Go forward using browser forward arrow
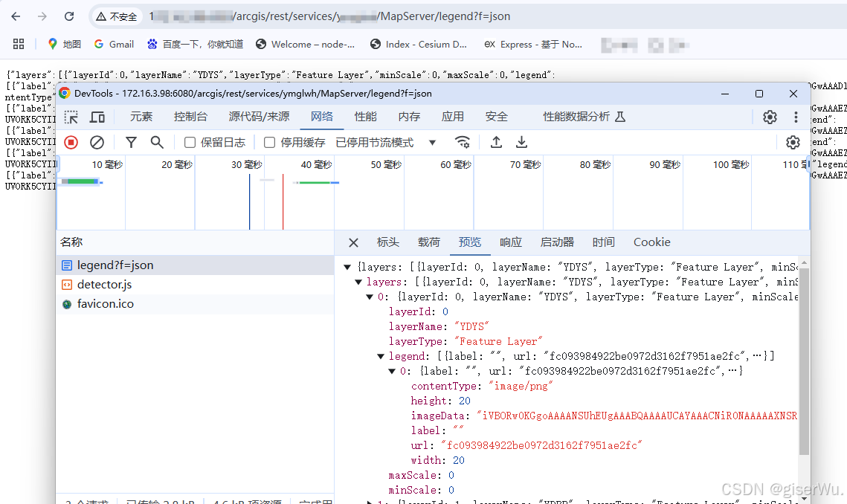 pyautogui.click(x=42, y=16)
